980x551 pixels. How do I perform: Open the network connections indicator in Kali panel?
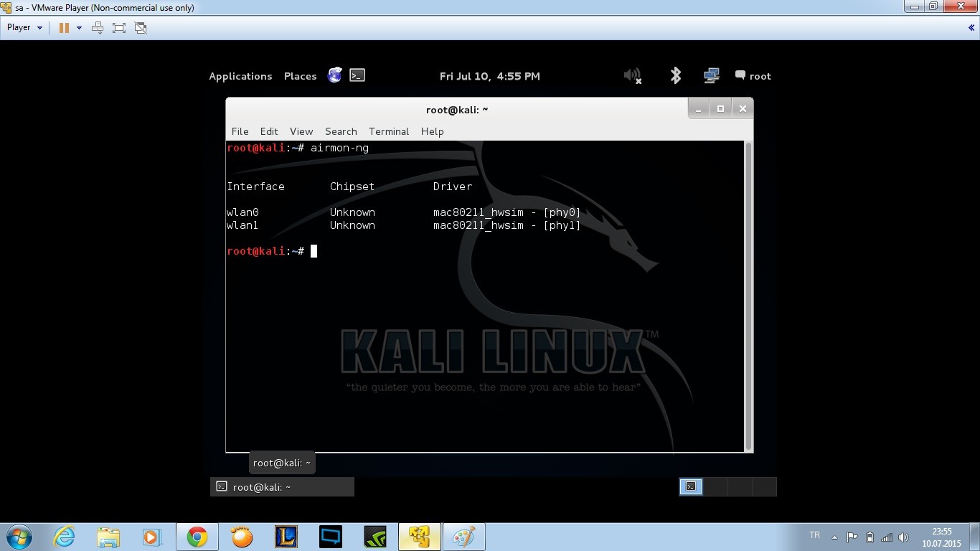[712, 75]
